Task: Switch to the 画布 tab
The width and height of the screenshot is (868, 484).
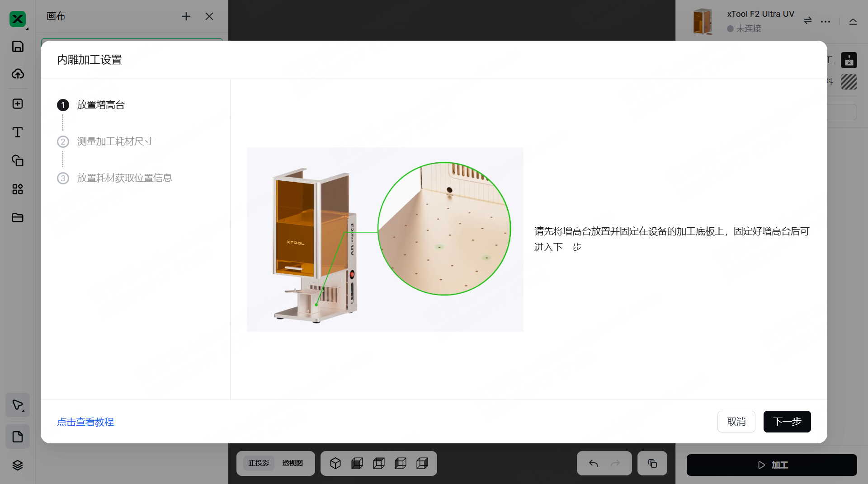Action: 56,16
